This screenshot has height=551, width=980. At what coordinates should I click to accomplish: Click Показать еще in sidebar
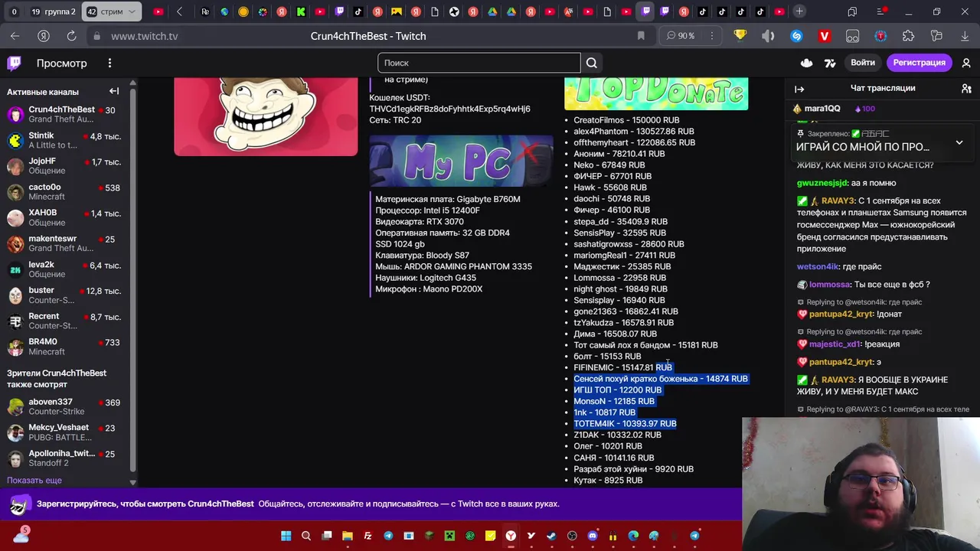click(34, 481)
